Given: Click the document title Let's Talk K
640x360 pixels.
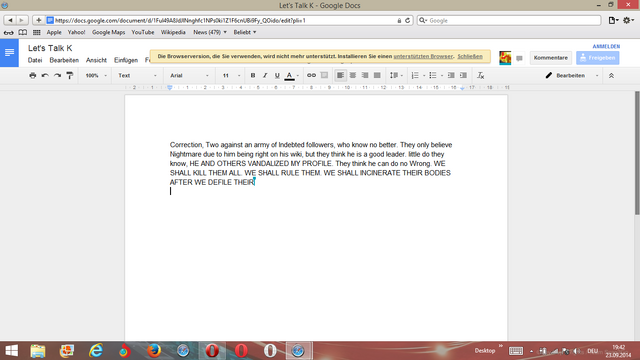Looking at the screenshot, I should click(x=50, y=48).
